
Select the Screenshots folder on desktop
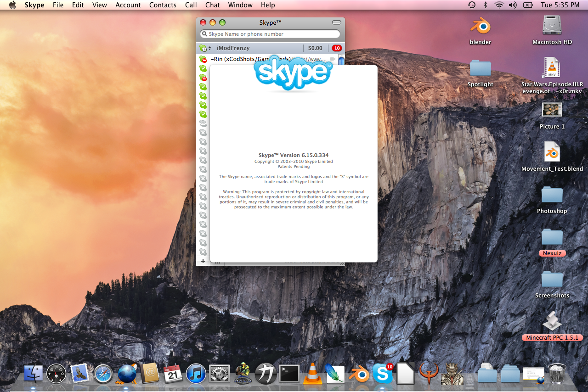(552, 279)
